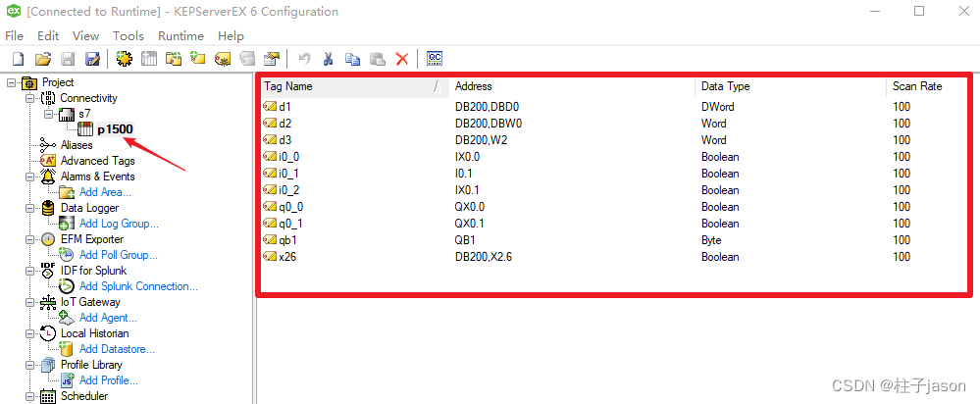Click the Data Logger tree icon

tap(47, 208)
